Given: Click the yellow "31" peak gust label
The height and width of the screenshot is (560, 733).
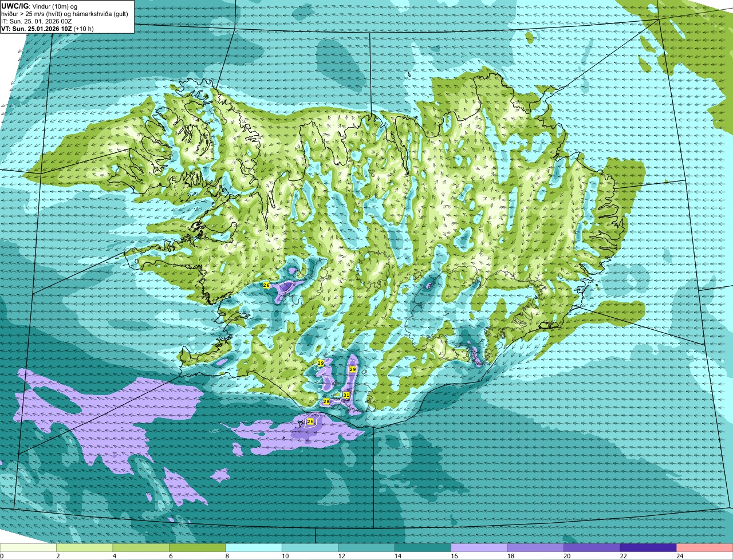Looking at the screenshot, I should tap(346, 395).
